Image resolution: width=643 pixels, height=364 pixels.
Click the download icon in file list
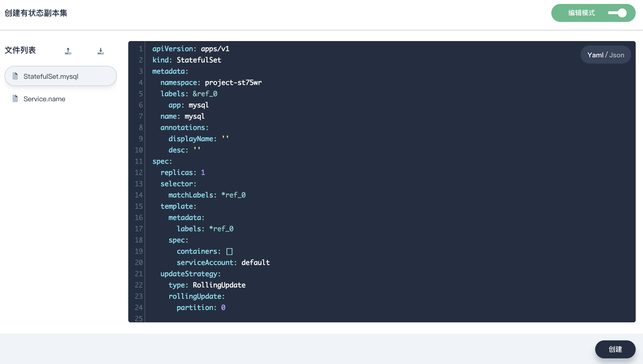pyautogui.click(x=100, y=50)
